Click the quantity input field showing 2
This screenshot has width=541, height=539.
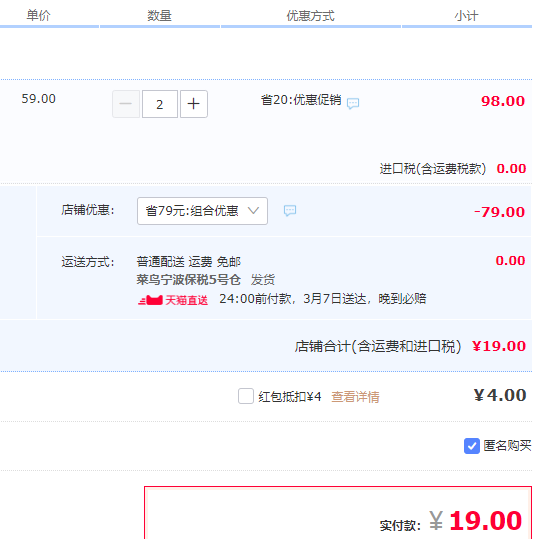pos(160,104)
